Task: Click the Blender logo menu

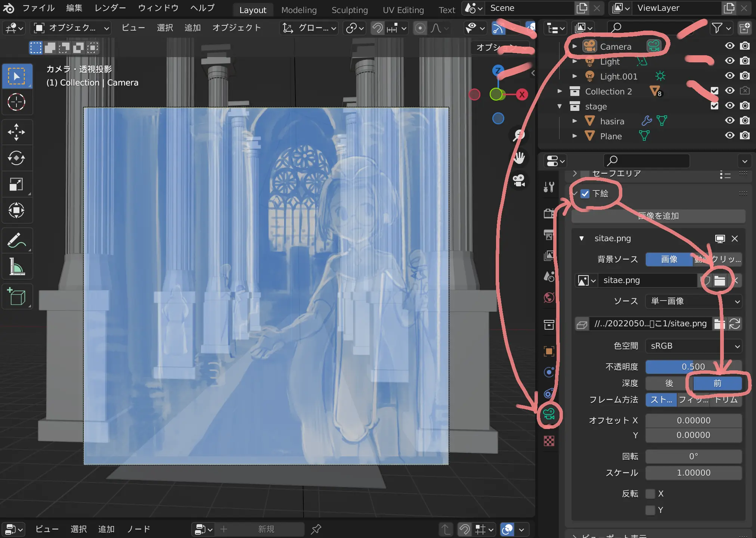Action: point(8,8)
